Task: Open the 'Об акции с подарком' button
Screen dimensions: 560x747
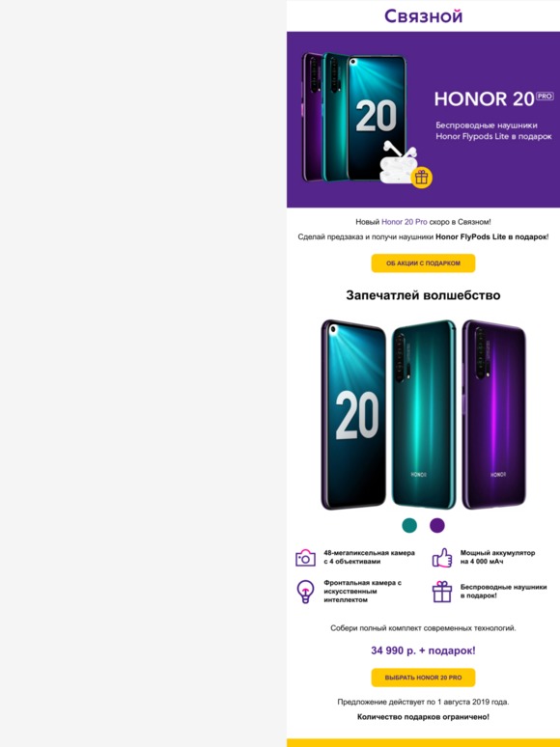Action: (x=423, y=263)
